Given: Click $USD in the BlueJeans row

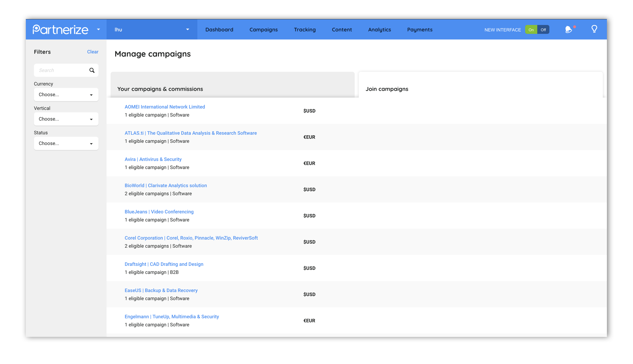Looking at the screenshot, I should coord(309,216).
